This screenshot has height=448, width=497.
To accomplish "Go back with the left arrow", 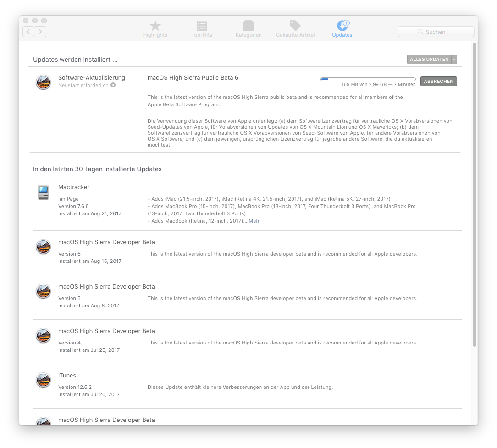I will click(28, 31).
